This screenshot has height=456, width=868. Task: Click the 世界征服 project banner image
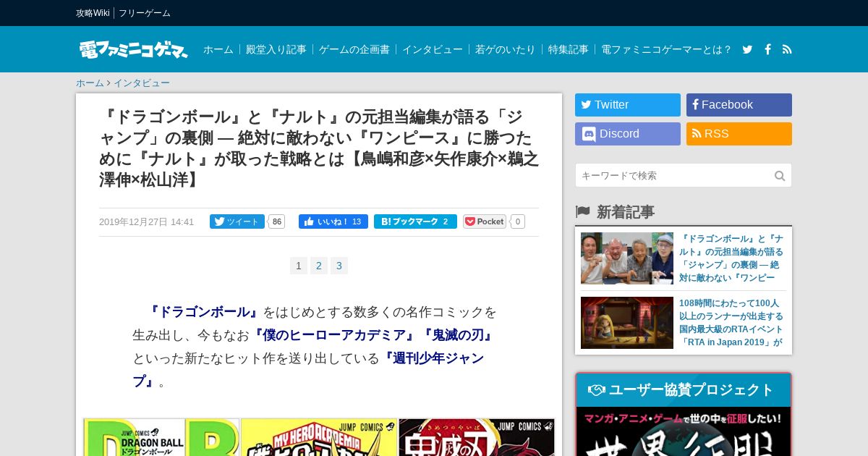coord(684,431)
